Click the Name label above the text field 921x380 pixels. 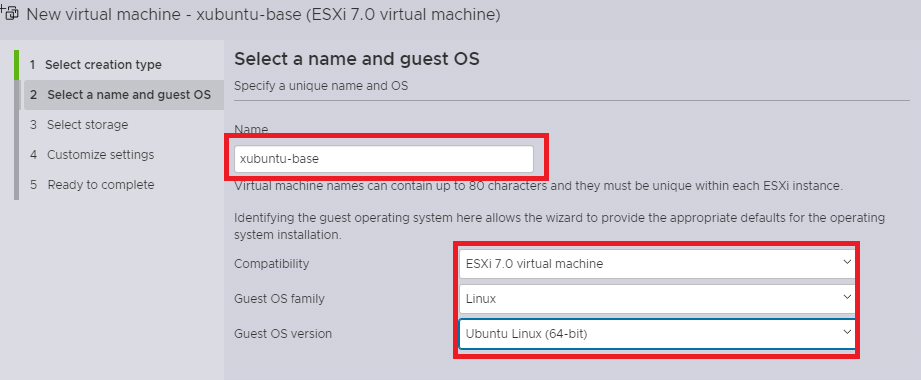(x=251, y=129)
